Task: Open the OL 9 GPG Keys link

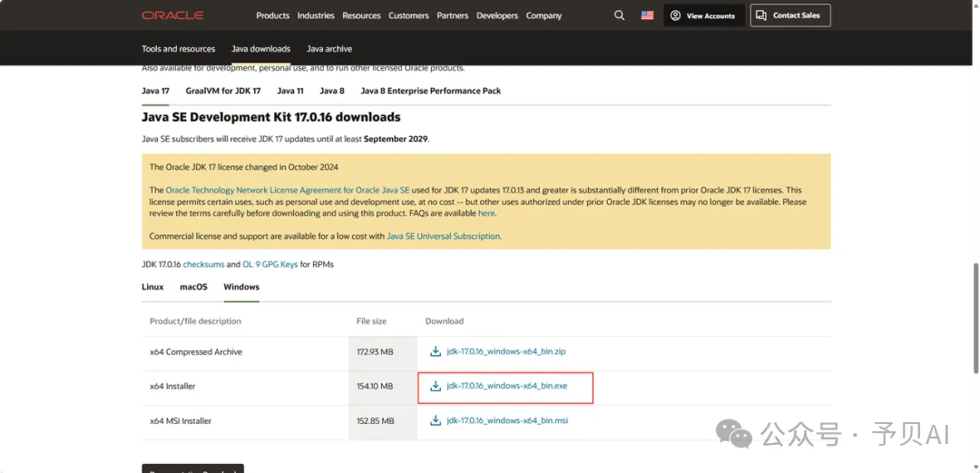Action: [270, 265]
